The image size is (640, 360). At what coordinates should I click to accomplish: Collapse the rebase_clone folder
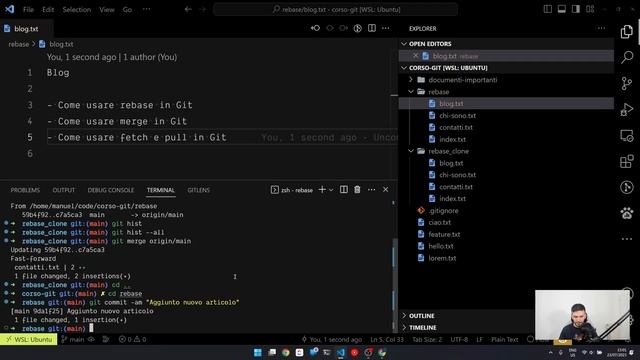(x=506, y=151)
